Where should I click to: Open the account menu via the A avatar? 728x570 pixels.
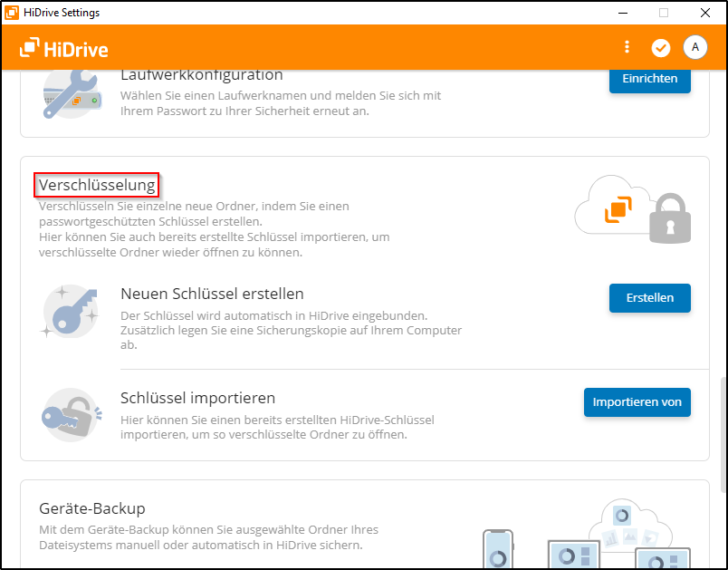[695, 47]
